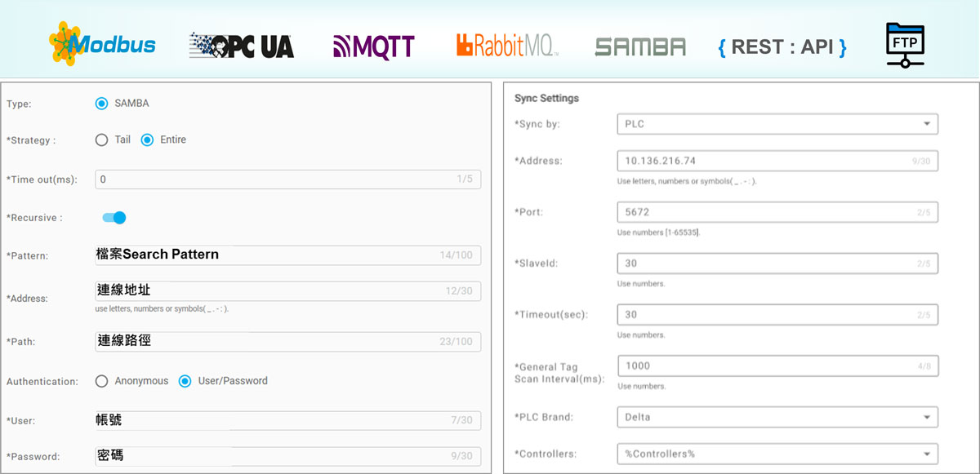Click the OPC UA logo
Viewport: 980px width, 474px height.
(242, 46)
